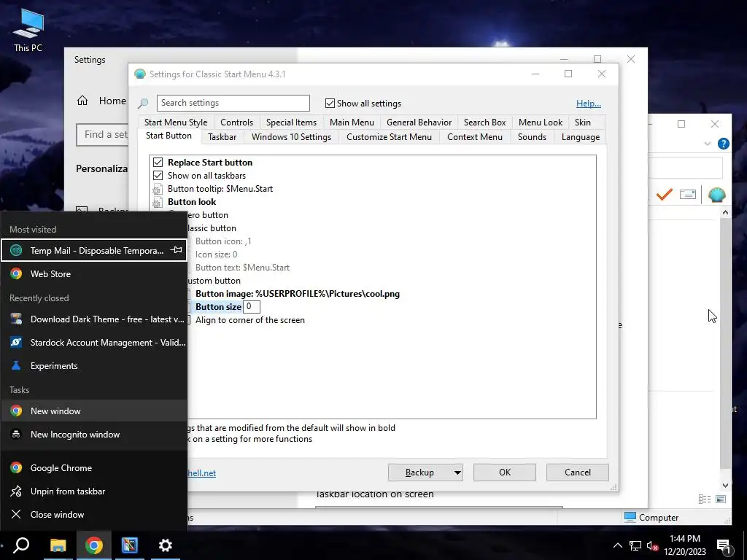Viewport: 747px width, 560px height.
Task: Open the Help... link
Action: (589, 104)
